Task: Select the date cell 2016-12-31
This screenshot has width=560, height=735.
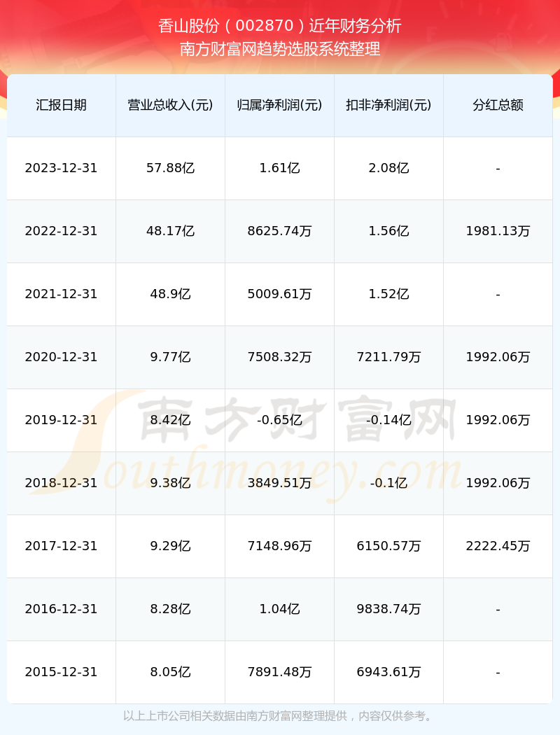Action: point(62,609)
